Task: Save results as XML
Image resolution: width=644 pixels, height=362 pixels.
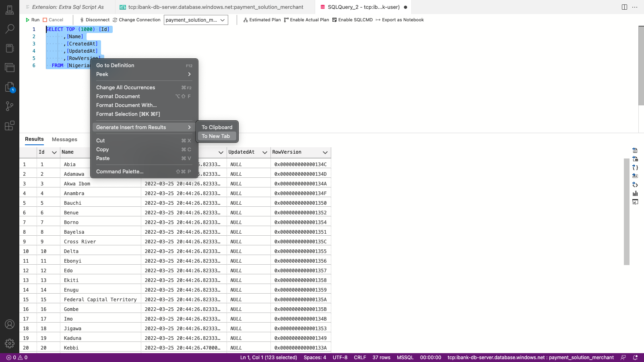Action: (x=635, y=185)
